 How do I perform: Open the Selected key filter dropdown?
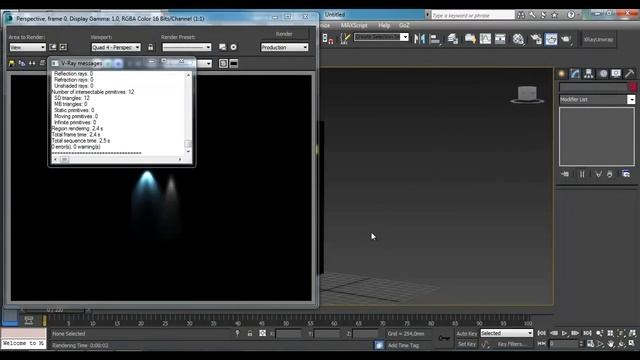[x=507, y=333]
